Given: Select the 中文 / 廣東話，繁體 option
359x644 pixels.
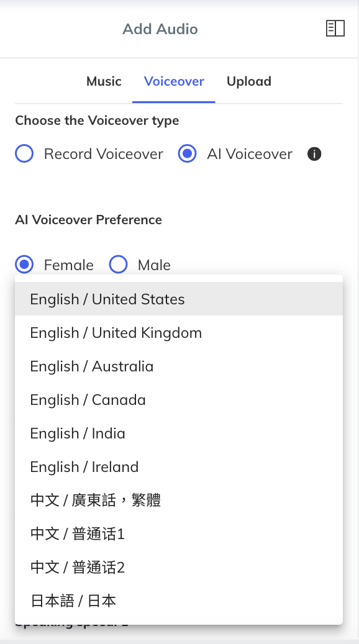Looking at the screenshot, I should point(96,500).
